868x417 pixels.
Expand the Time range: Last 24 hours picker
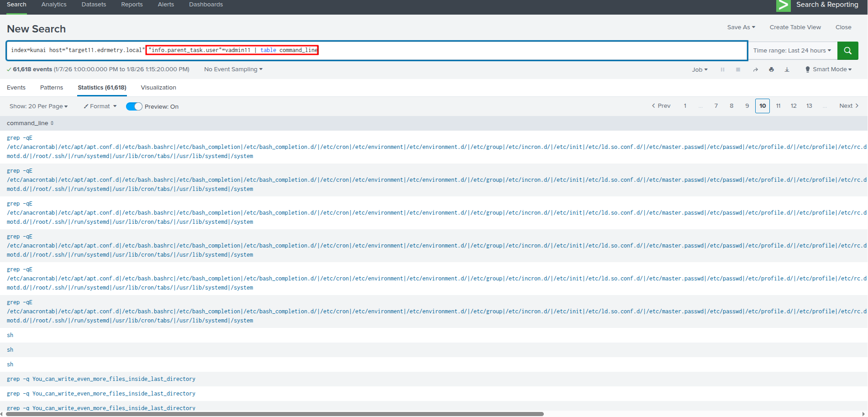[792, 51]
